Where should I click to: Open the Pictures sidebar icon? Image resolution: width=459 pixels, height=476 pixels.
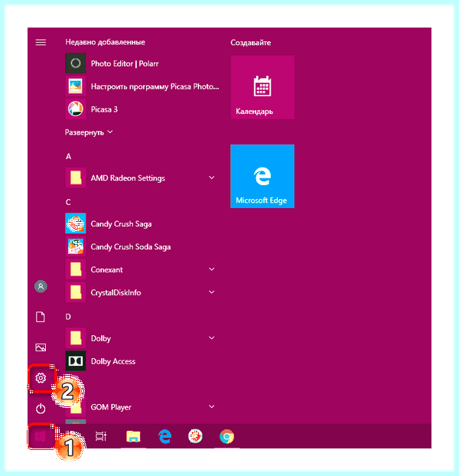point(41,347)
